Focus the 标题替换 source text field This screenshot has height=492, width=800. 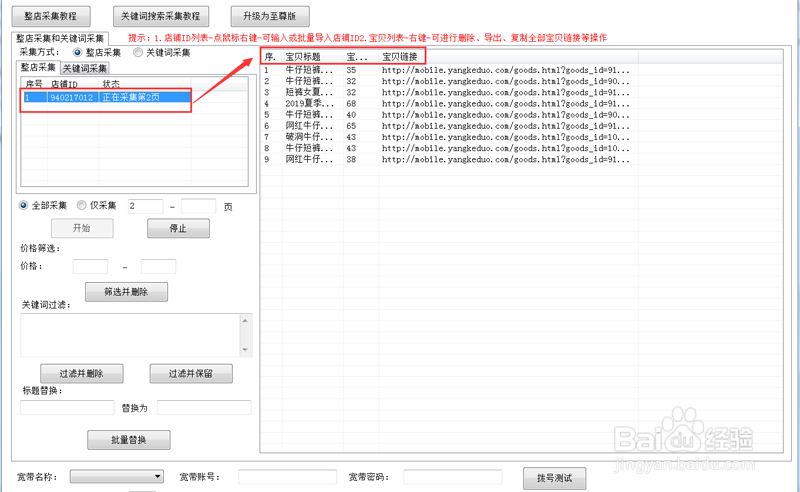[67, 408]
